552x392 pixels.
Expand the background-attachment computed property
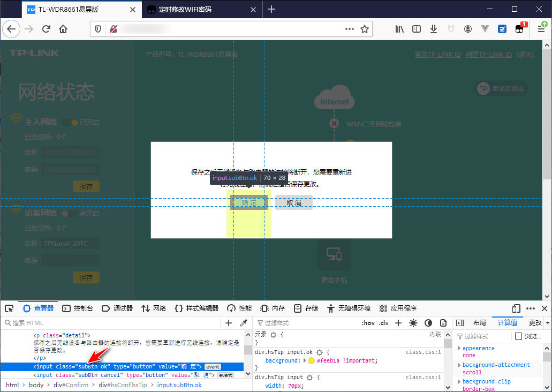[x=459, y=365]
